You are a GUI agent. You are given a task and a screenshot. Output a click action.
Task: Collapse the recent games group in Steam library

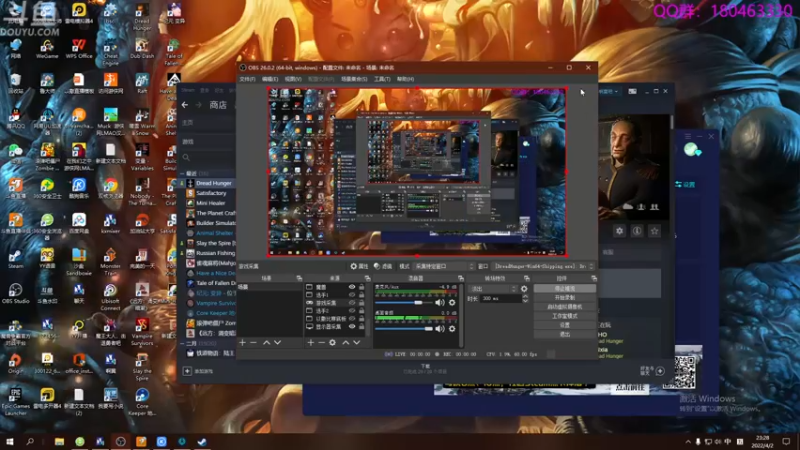[x=182, y=173]
